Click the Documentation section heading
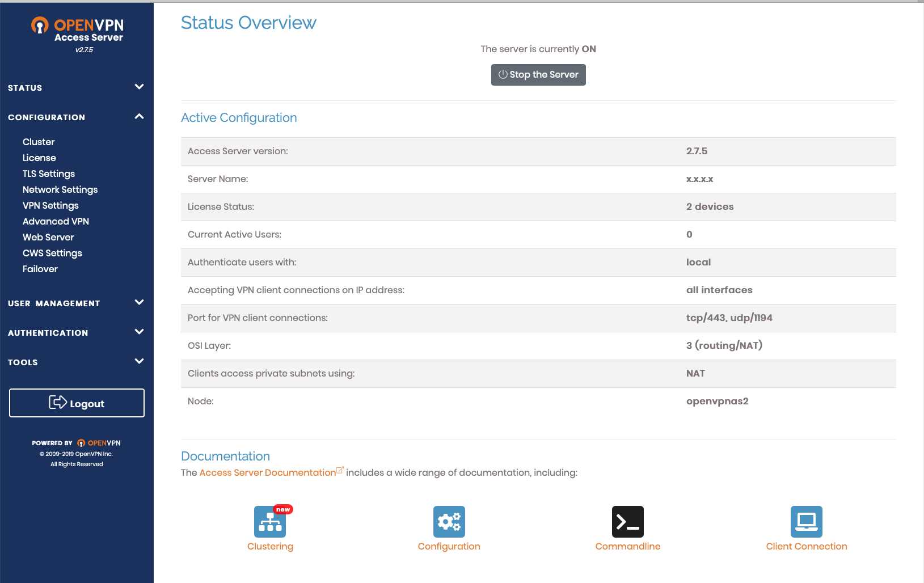The height and width of the screenshot is (583, 924). (x=225, y=456)
